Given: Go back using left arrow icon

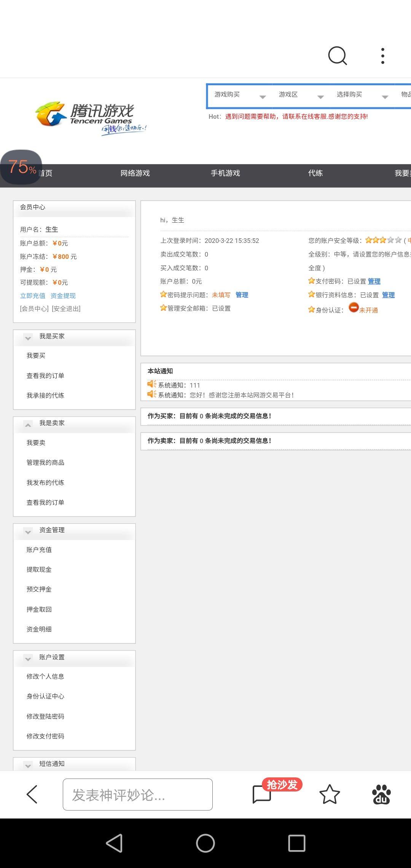Looking at the screenshot, I should click(32, 795).
